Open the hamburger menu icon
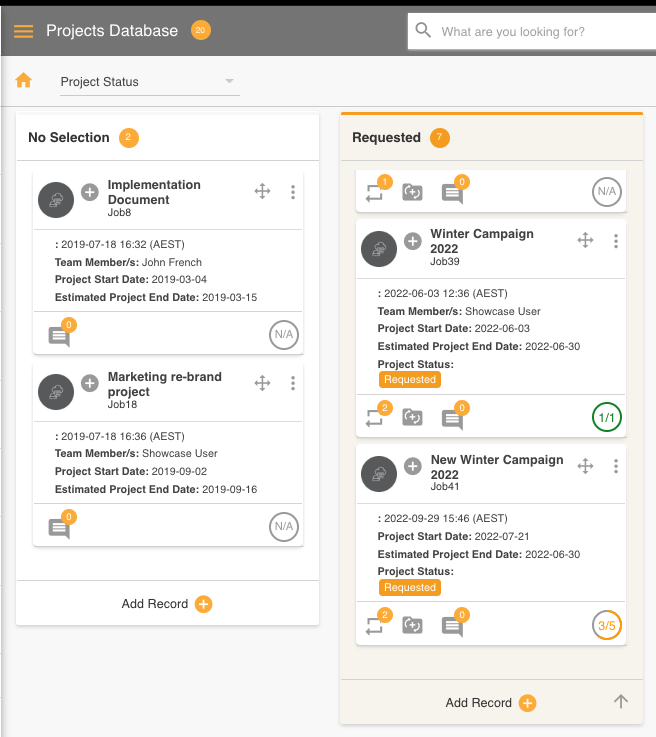 (x=23, y=31)
